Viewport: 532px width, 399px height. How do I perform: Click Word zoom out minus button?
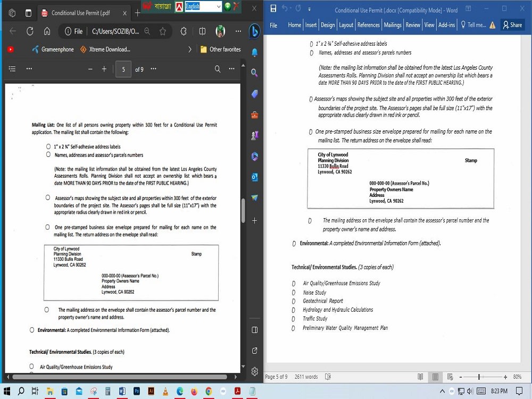click(461, 377)
